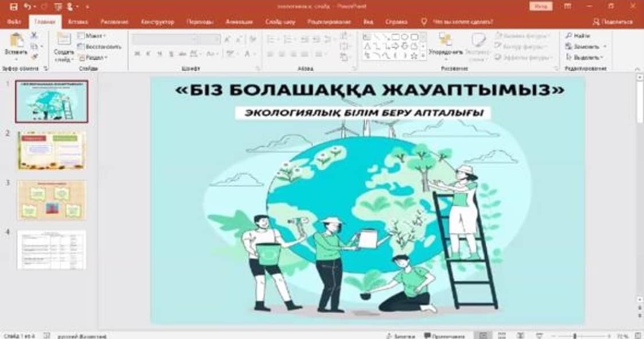Click the Find (Найти) magnifier button
644x339 pixels.
tap(578, 36)
